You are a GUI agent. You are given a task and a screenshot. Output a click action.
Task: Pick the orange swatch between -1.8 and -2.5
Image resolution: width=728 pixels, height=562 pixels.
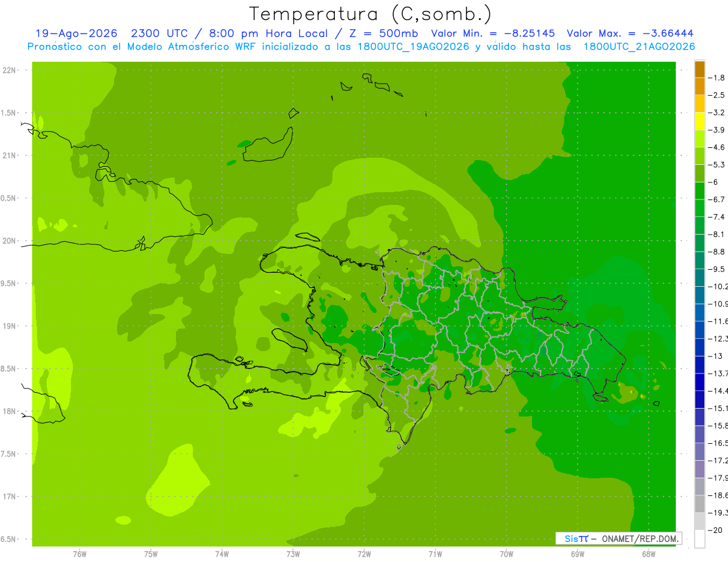(699, 87)
